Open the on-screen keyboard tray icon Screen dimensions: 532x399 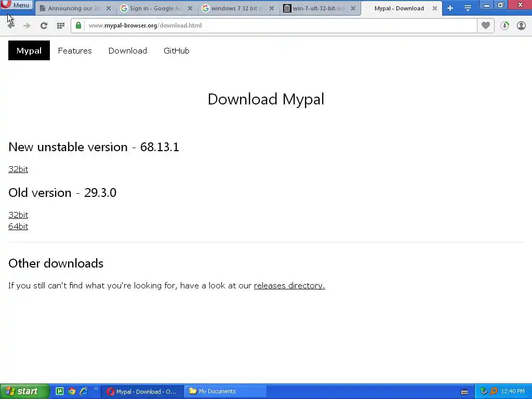tap(464, 392)
